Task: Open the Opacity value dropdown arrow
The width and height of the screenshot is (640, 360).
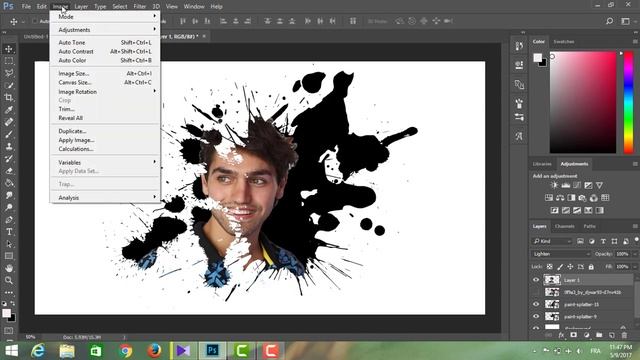Action: coord(635,254)
